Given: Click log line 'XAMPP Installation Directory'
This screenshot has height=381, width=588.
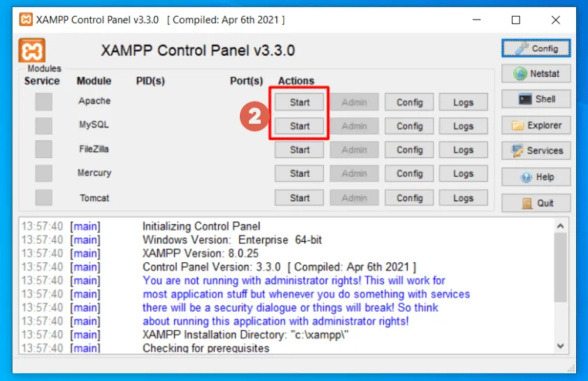Looking at the screenshot, I should click(245, 334).
